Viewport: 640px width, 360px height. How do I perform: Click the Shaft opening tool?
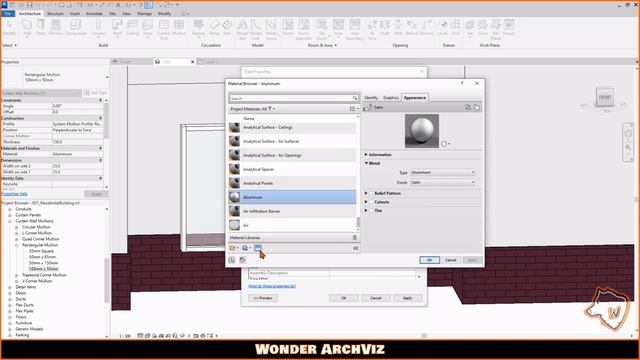[385, 28]
